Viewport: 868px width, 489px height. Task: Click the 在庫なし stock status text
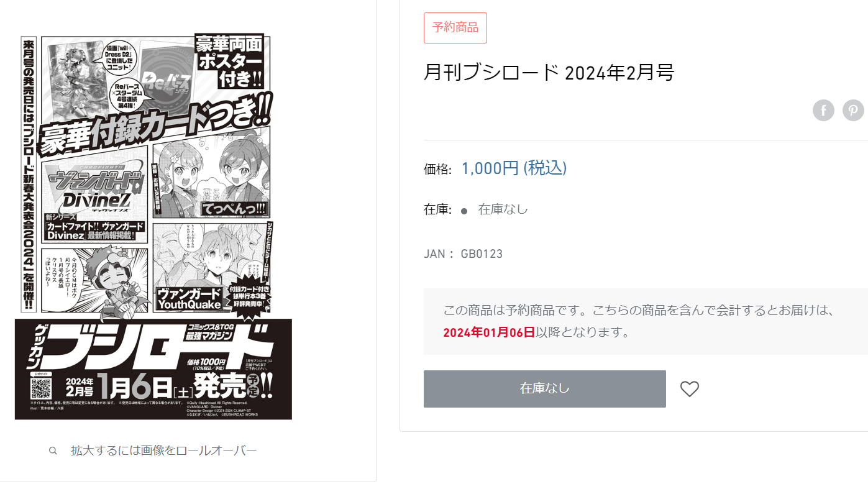coord(503,209)
